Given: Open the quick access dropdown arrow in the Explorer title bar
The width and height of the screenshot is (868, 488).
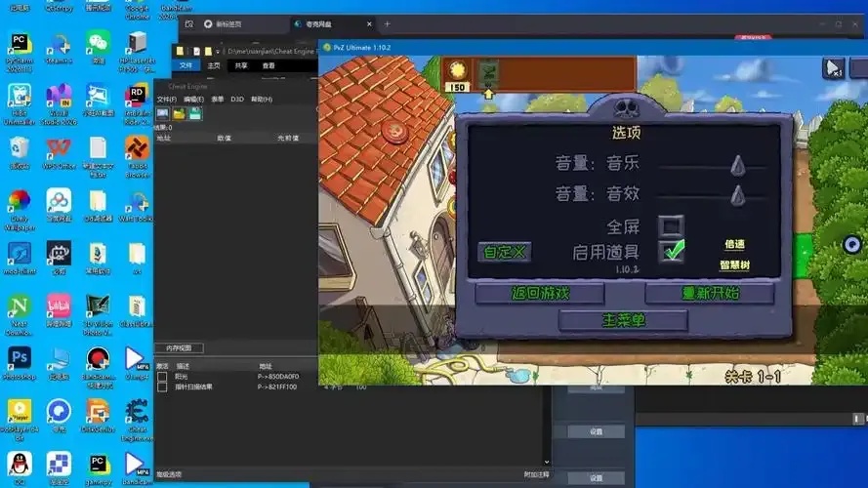Looking at the screenshot, I should pos(218,52).
